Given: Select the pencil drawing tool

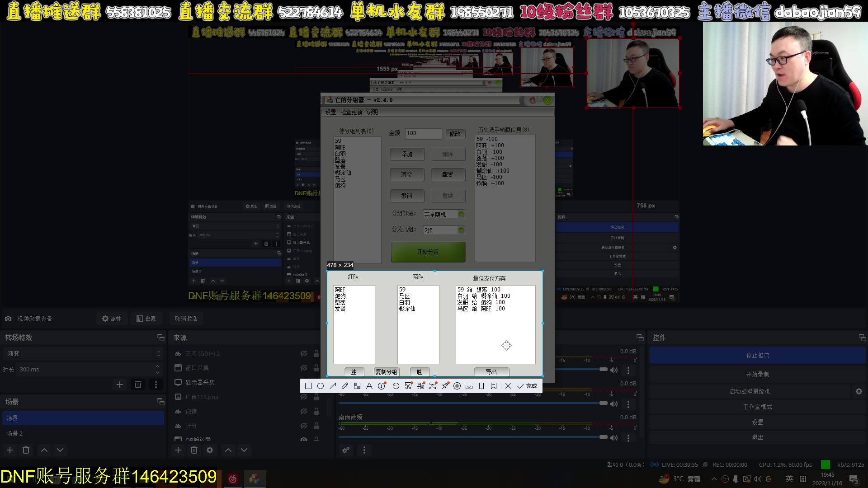Looking at the screenshot, I should click(x=345, y=386).
